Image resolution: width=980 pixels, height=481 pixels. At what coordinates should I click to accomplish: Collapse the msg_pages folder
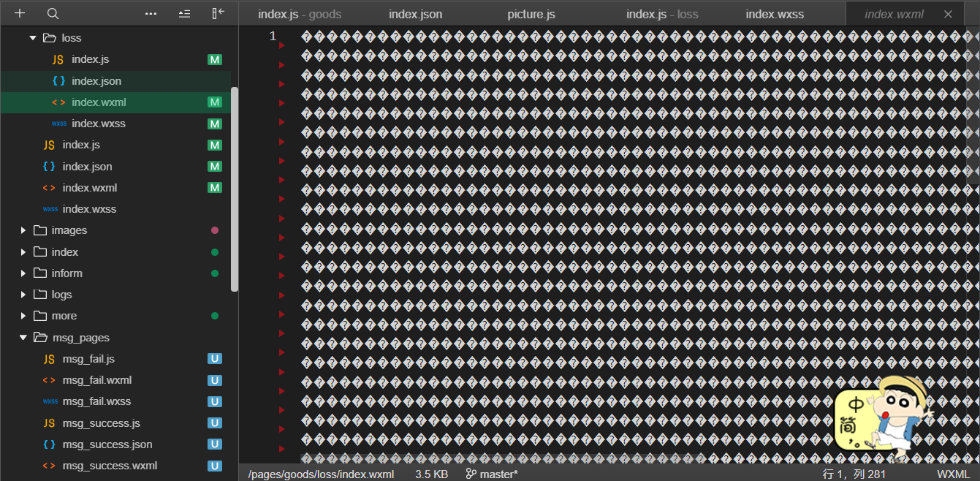pos(23,338)
